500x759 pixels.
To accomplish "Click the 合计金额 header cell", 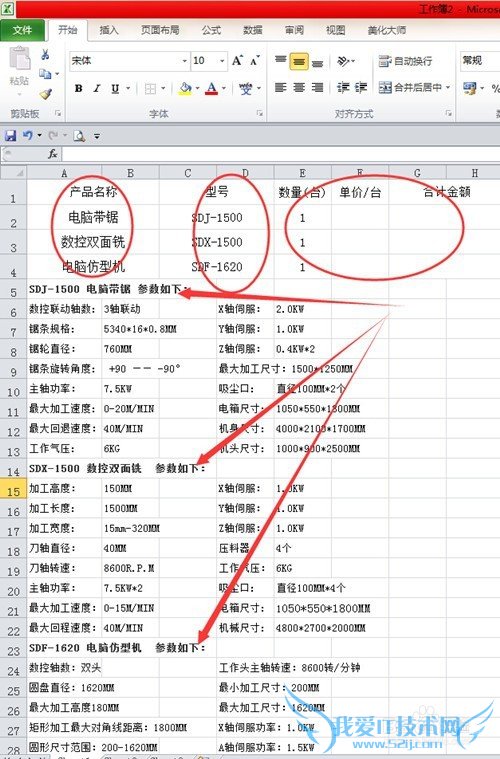I will point(447,192).
